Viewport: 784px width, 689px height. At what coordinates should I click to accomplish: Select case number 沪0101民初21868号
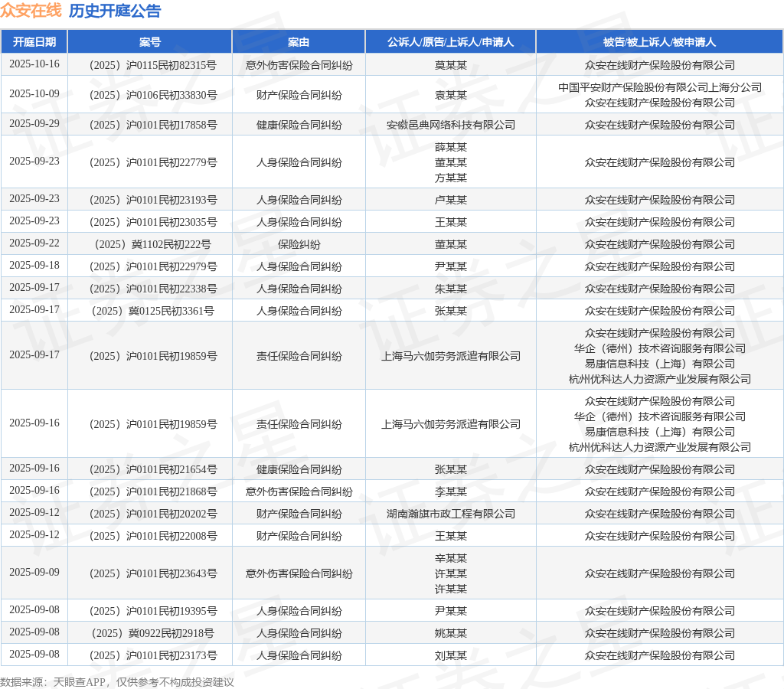pos(153,492)
